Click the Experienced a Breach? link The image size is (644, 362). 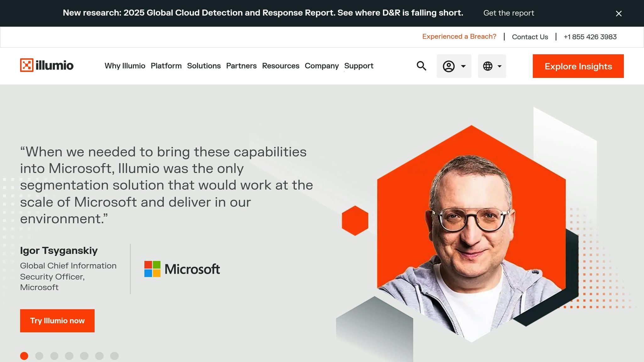pos(459,36)
